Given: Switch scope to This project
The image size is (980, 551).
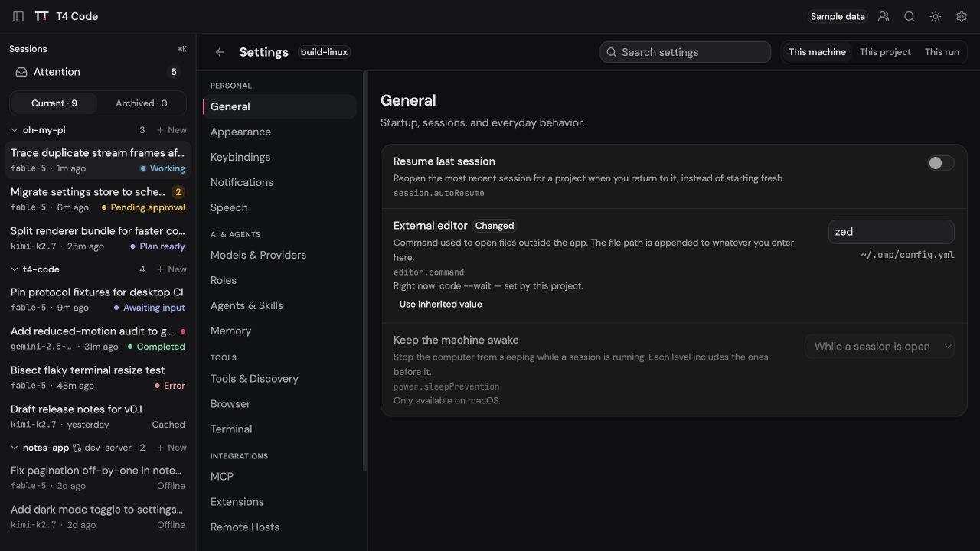Looking at the screenshot, I should (x=885, y=52).
